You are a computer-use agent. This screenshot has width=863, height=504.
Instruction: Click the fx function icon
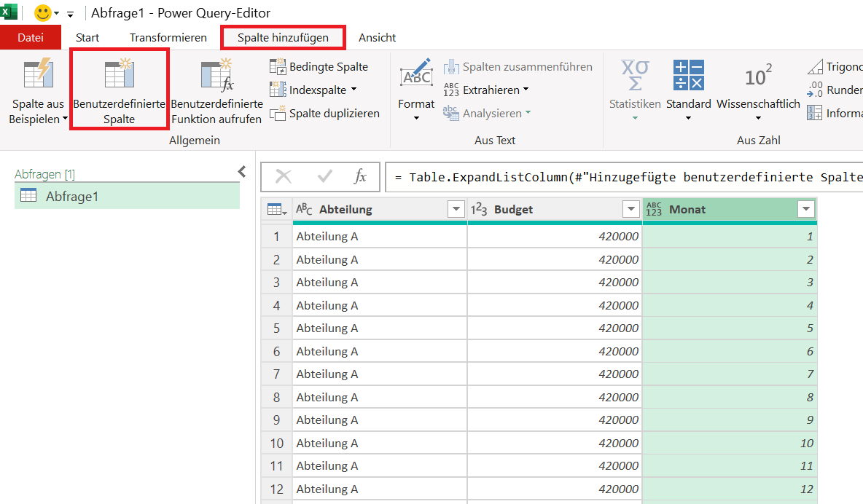pyautogui.click(x=361, y=177)
